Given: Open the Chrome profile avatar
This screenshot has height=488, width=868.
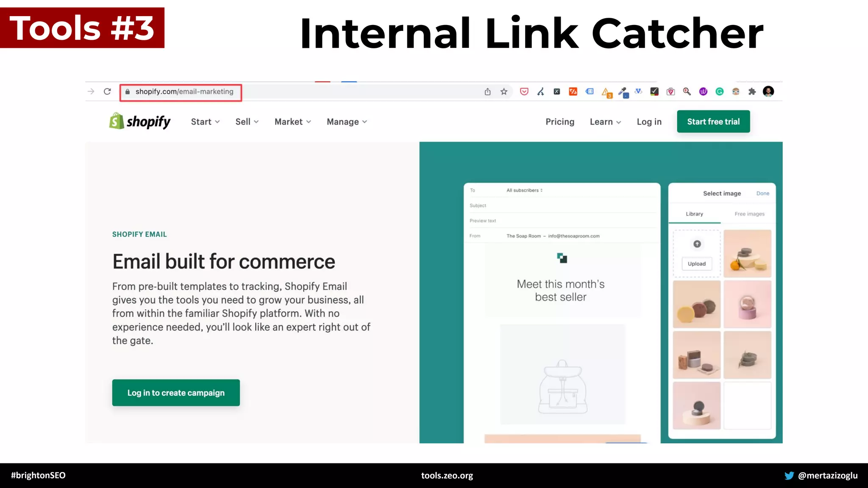Looking at the screenshot, I should pos(768,91).
